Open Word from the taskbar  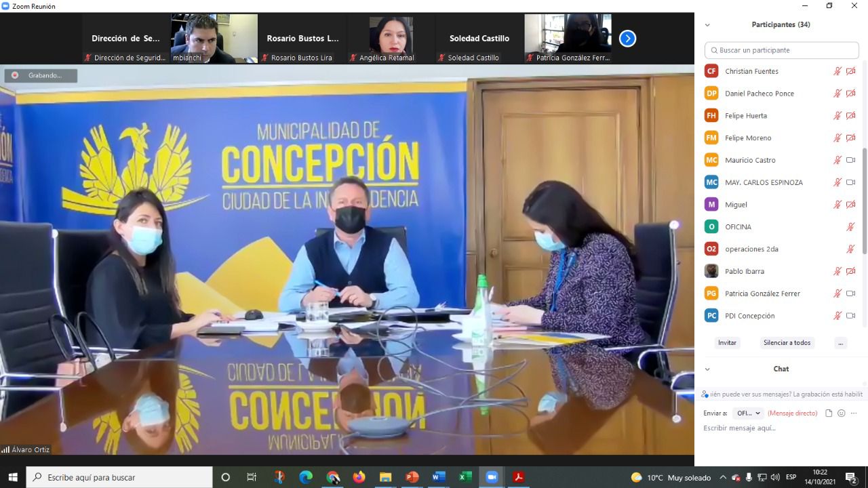(x=439, y=477)
